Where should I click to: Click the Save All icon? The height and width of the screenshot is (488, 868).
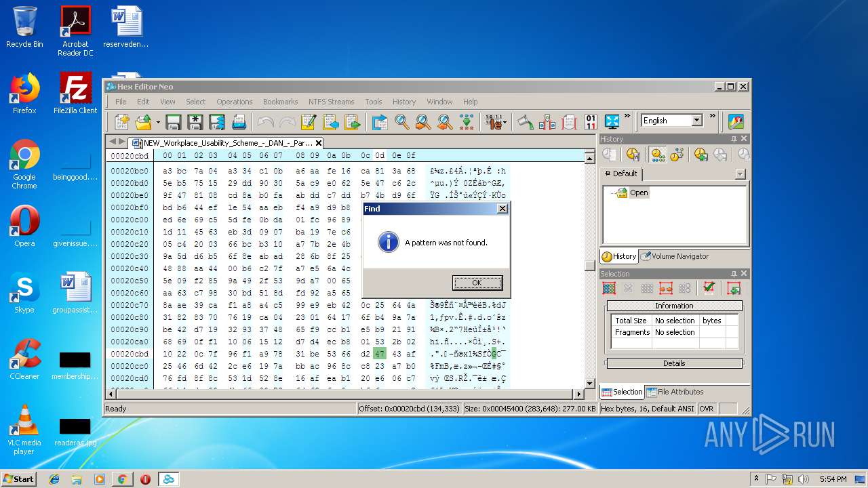pyautogui.click(x=217, y=122)
